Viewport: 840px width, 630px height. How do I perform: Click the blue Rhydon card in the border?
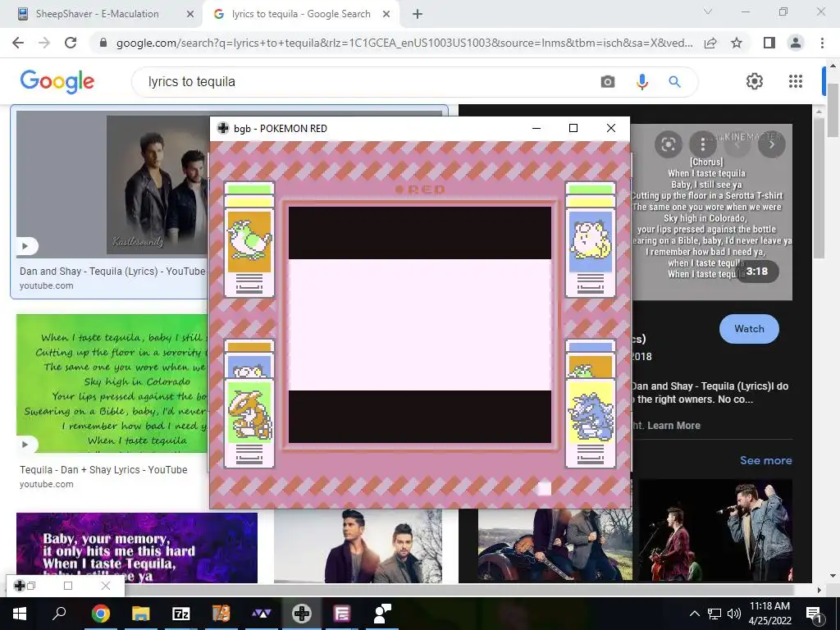coord(591,422)
